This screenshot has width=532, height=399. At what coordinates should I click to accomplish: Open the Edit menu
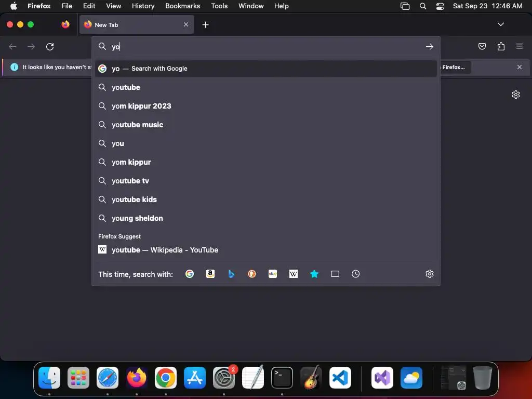click(x=89, y=6)
